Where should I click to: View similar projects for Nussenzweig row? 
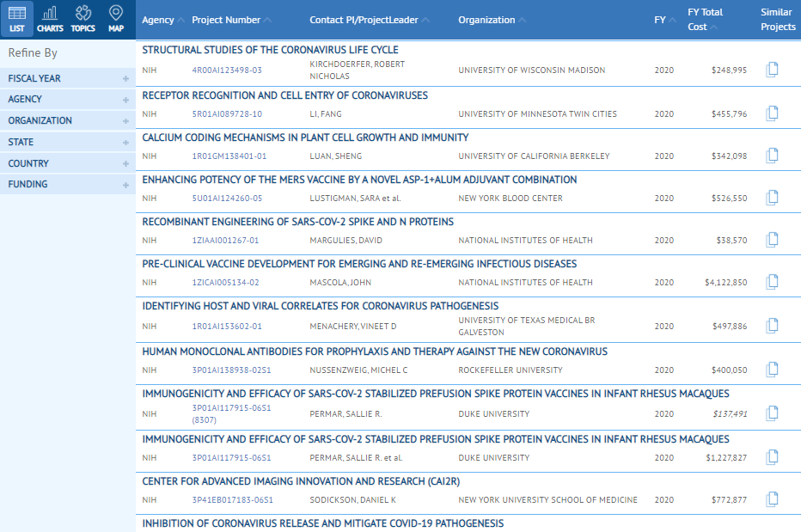coord(773,370)
